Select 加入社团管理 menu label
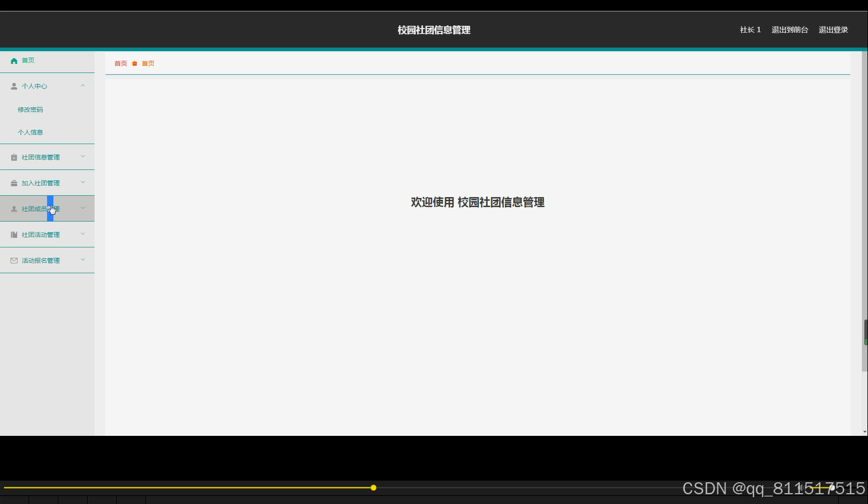 tap(41, 183)
